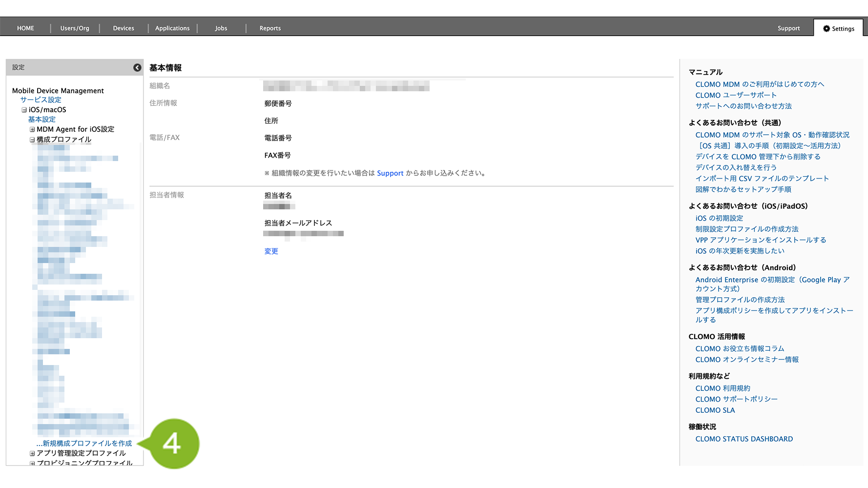Click Support in the top navigation bar
The height and width of the screenshot is (488, 868).
pos(788,28)
